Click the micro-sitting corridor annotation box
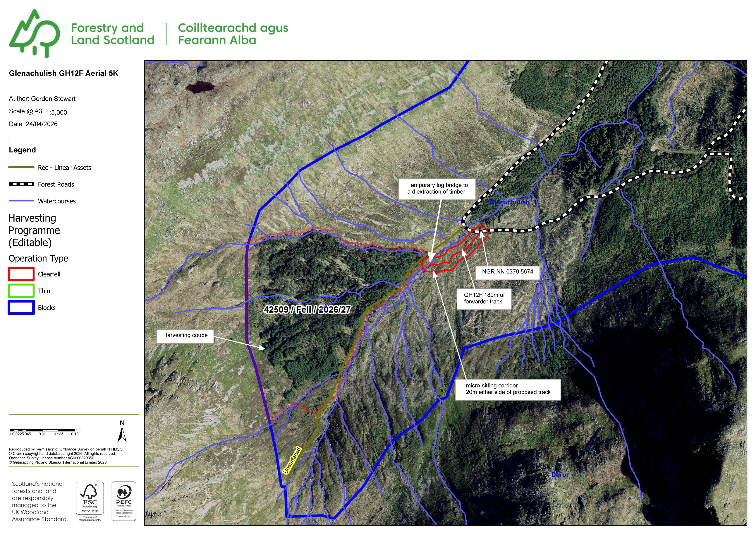Image resolution: width=756 pixels, height=535 pixels. click(508, 389)
